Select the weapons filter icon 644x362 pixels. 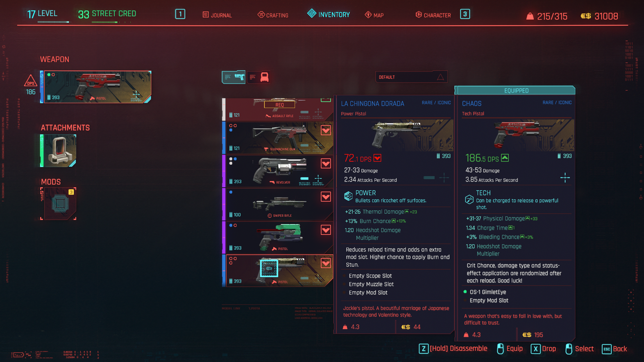[x=234, y=77]
